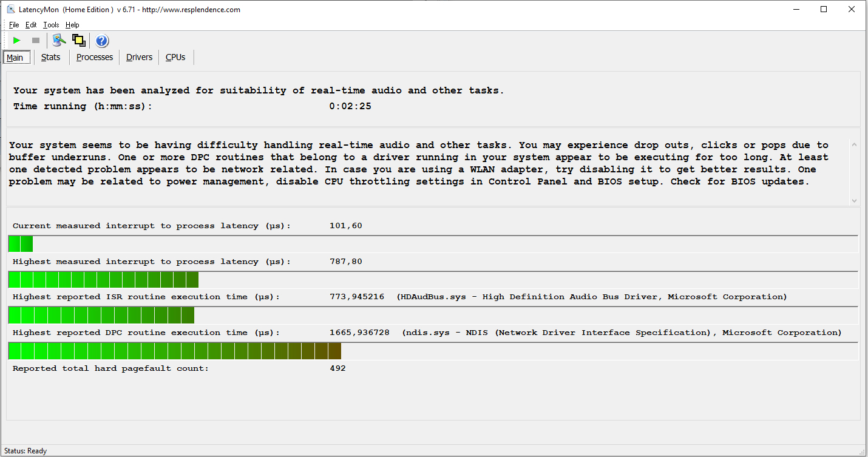Stop monitoring with the gray stop button
The image size is (868, 457).
[36, 41]
